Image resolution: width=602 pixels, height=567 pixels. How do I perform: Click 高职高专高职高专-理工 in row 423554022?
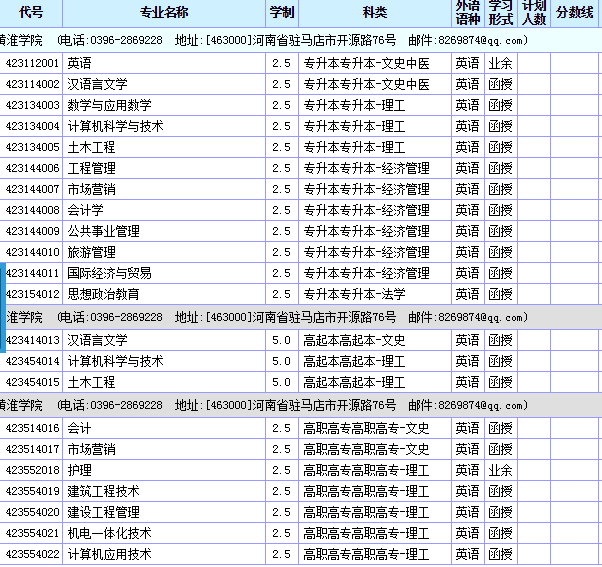366,554
